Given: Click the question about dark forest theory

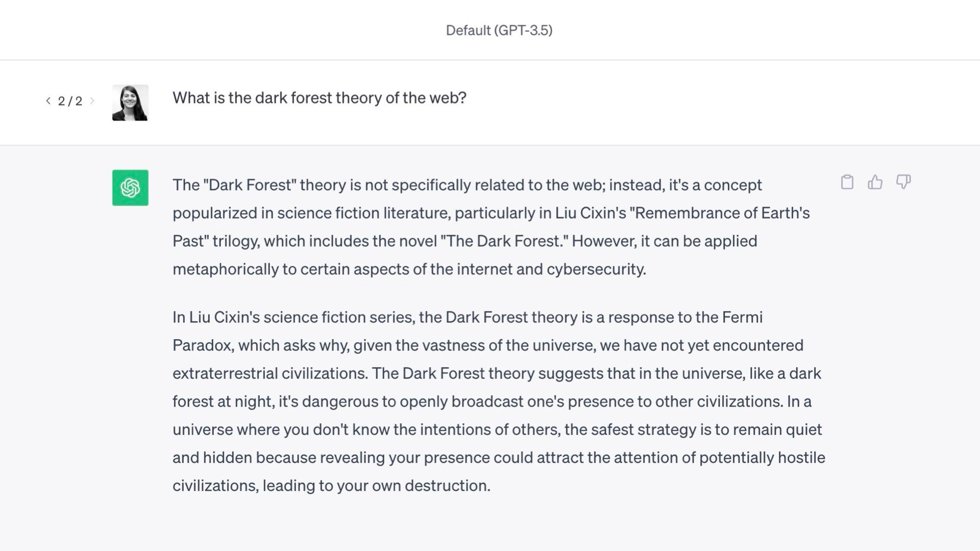Looking at the screenshot, I should (320, 97).
